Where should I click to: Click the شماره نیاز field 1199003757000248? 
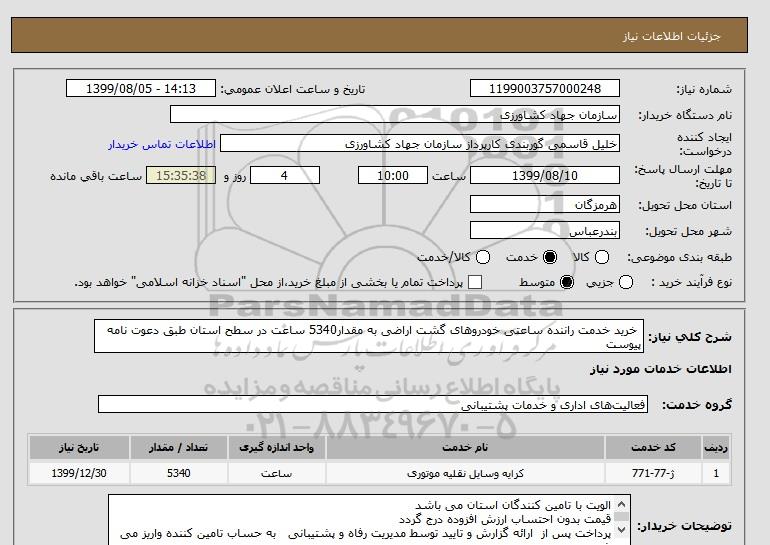click(545, 88)
